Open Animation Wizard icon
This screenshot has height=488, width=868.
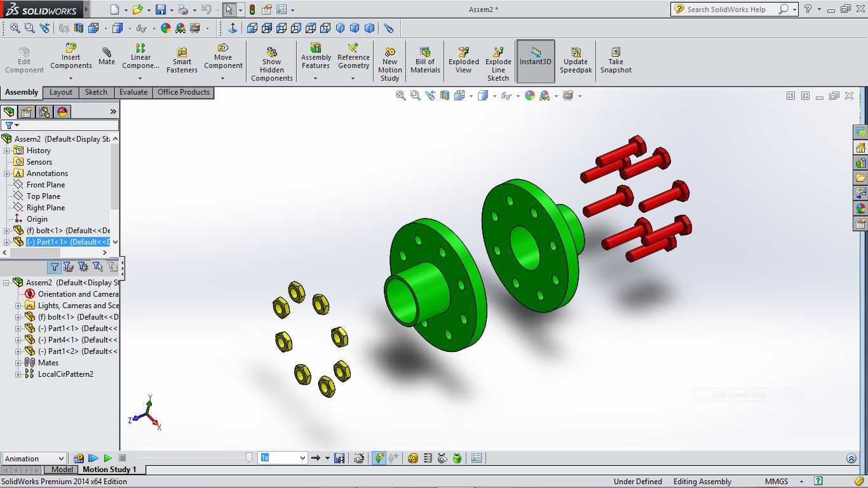click(359, 458)
